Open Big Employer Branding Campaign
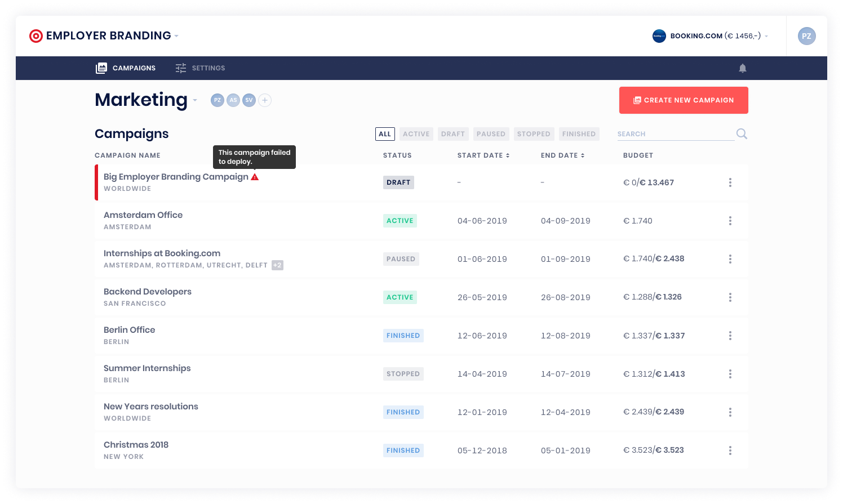 click(x=176, y=177)
